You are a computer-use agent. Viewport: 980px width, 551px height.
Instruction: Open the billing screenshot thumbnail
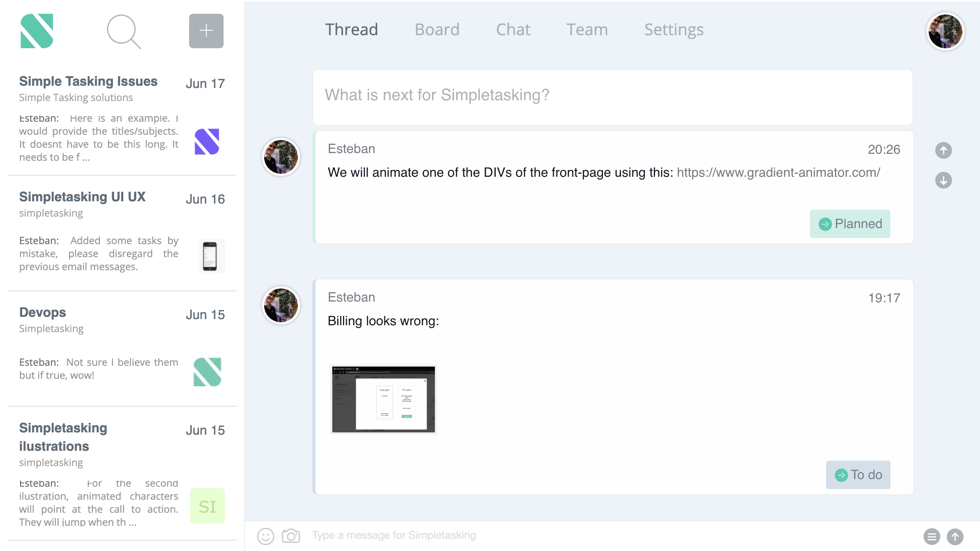click(383, 399)
